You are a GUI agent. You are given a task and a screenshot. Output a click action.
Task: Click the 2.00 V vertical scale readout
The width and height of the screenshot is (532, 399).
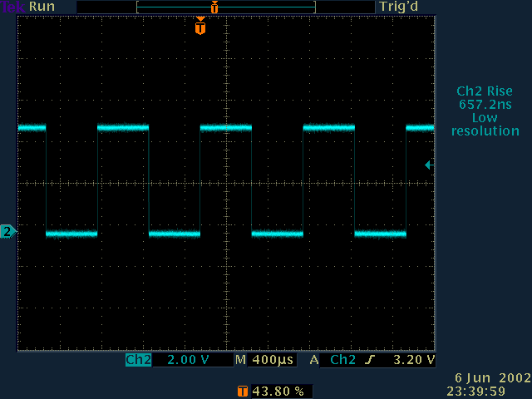(x=189, y=361)
